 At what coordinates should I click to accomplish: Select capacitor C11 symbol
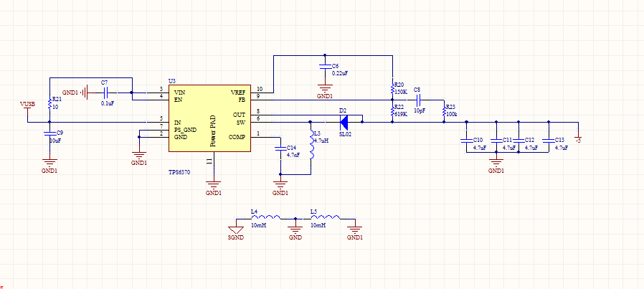(496, 141)
